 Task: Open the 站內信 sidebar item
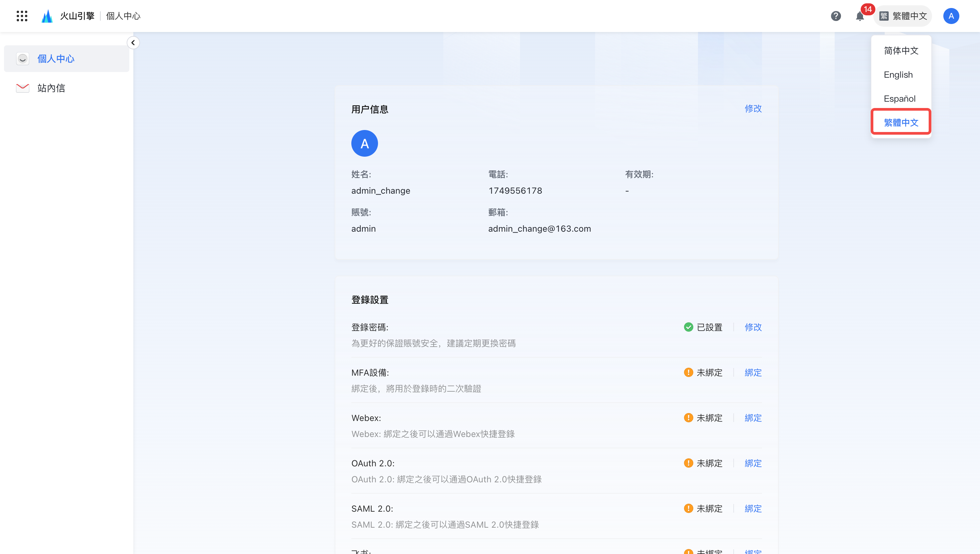(67, 88)
